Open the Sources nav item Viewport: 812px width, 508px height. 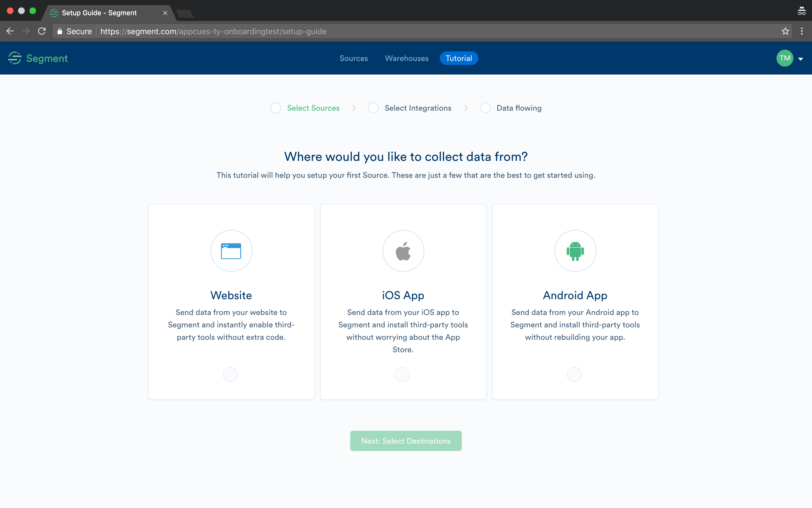click(x=354, y=58)
